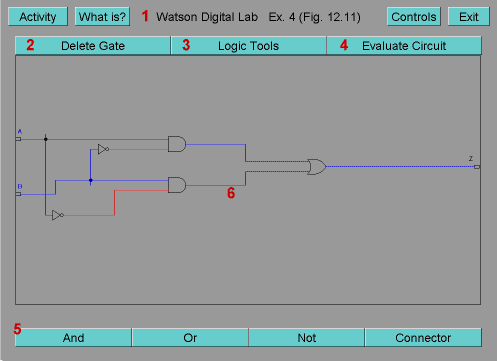The height and width of the screenshot is (361, 497).
Task: Click output terminal Z
Action: tap(477, 167)
